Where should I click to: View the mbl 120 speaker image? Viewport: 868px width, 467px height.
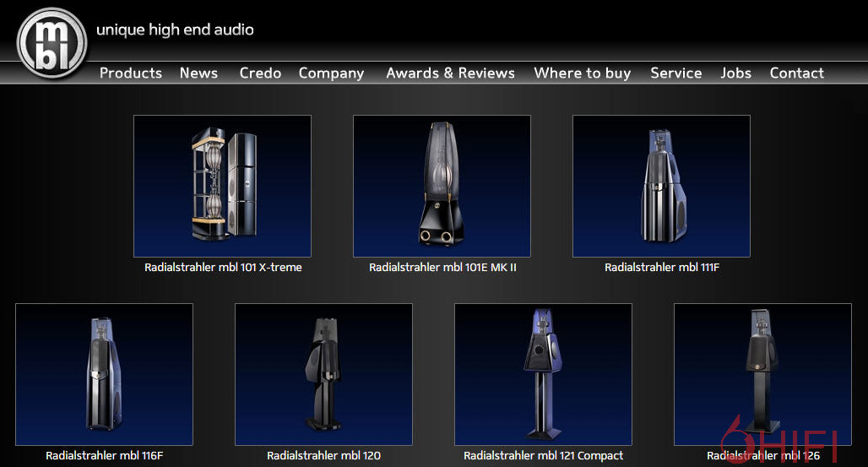(324, 374)
